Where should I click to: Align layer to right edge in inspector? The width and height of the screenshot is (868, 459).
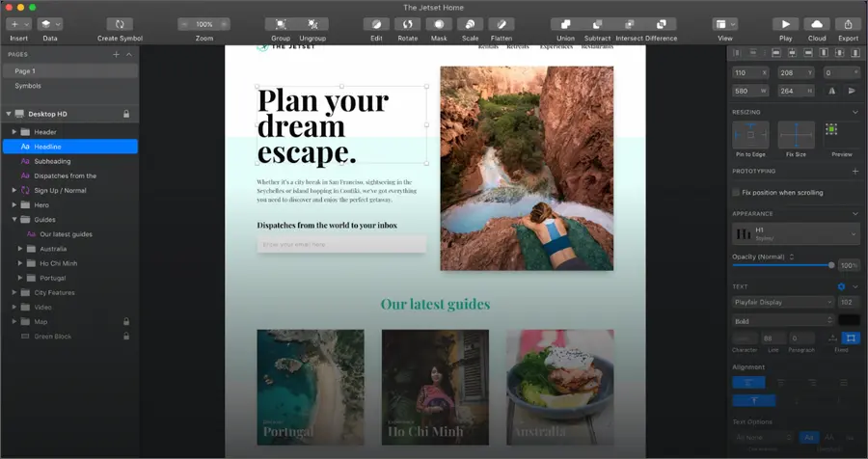click(808, 53)
